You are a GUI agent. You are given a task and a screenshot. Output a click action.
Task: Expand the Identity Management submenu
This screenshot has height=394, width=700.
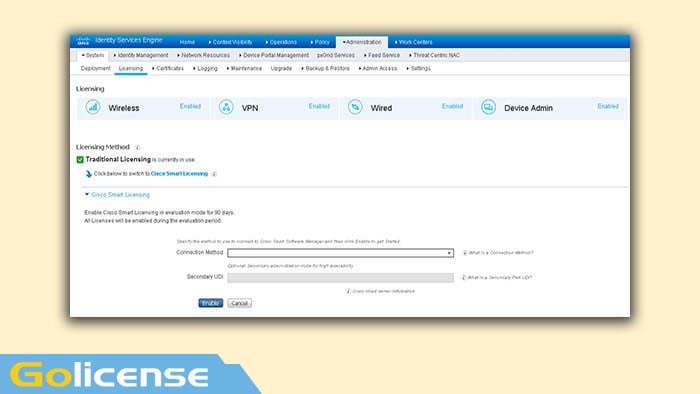tap(141, 55)
